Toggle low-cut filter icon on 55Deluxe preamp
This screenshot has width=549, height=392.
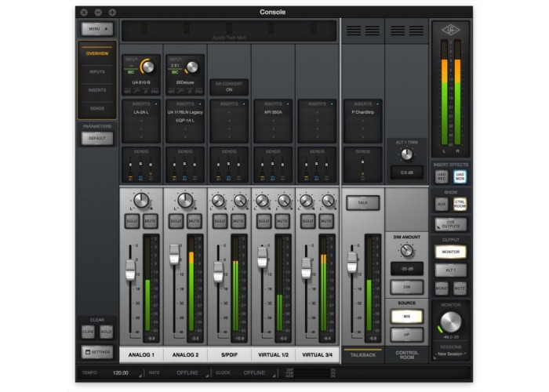(180, 92)
